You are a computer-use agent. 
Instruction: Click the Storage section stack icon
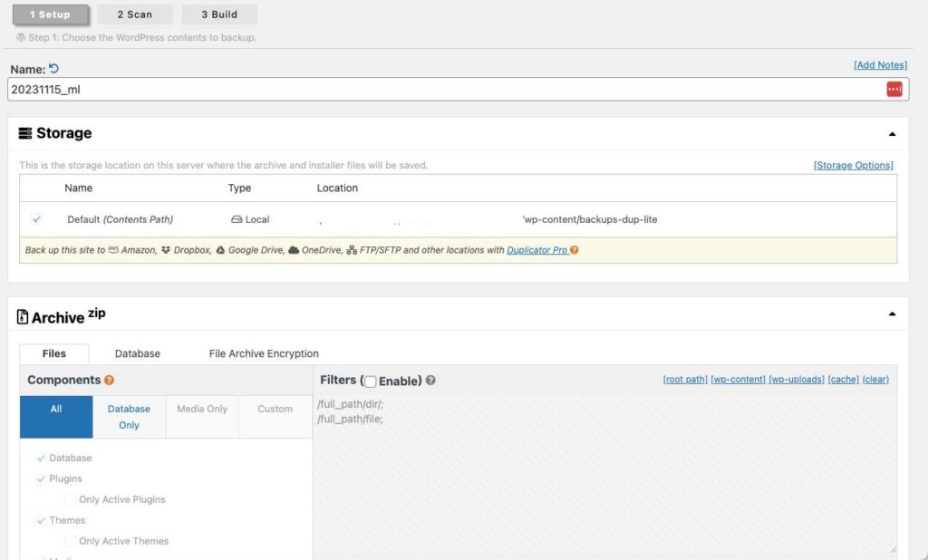coord(25,133)
